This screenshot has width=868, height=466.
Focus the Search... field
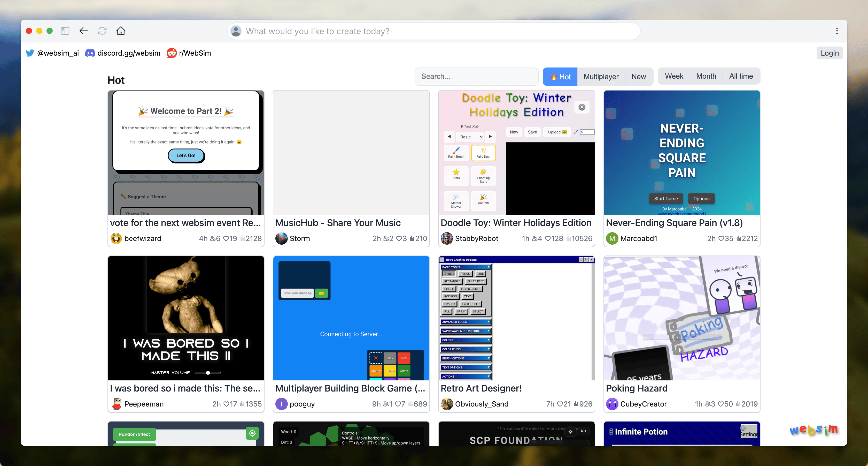pos(476,76)
